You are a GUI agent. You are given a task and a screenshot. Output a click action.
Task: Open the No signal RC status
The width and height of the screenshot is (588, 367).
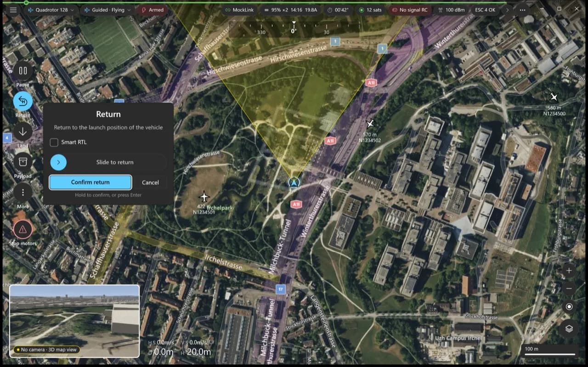(x=409, y=10)
